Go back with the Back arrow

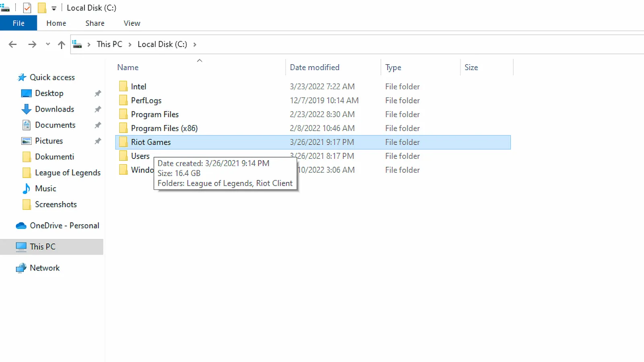(x=13, y=44)
